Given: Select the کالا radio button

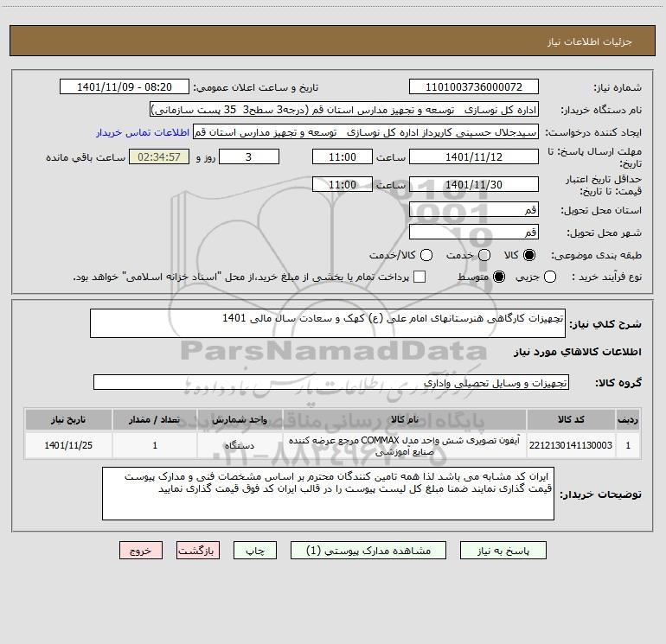Looking at the screenshot, I should tap(529, 255).
